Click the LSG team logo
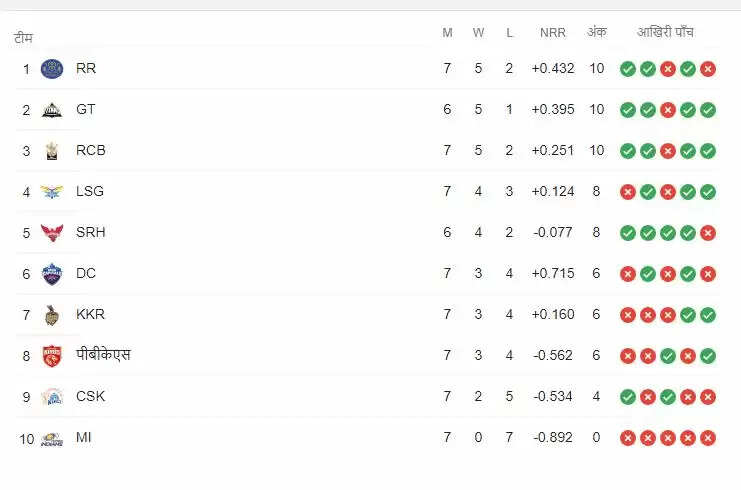This screenshot has height=490, width=741. (52, 192)
